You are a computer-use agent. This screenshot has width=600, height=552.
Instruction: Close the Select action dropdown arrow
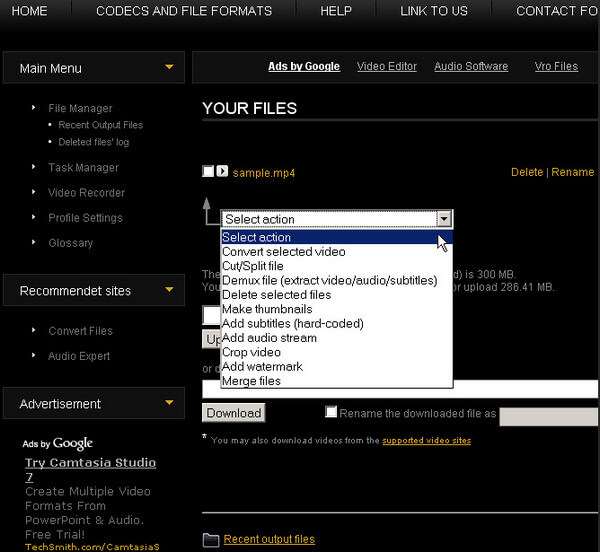coord(444,219)
